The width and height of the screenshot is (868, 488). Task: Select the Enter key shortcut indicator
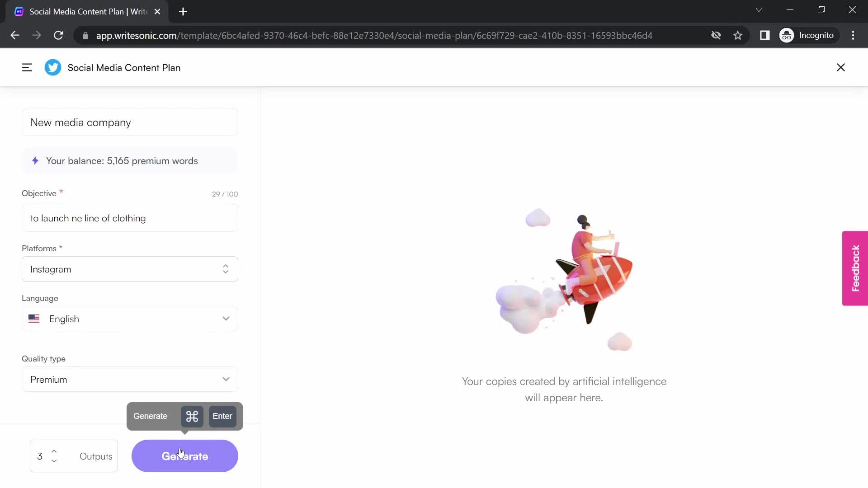click(x=223, y=416)
